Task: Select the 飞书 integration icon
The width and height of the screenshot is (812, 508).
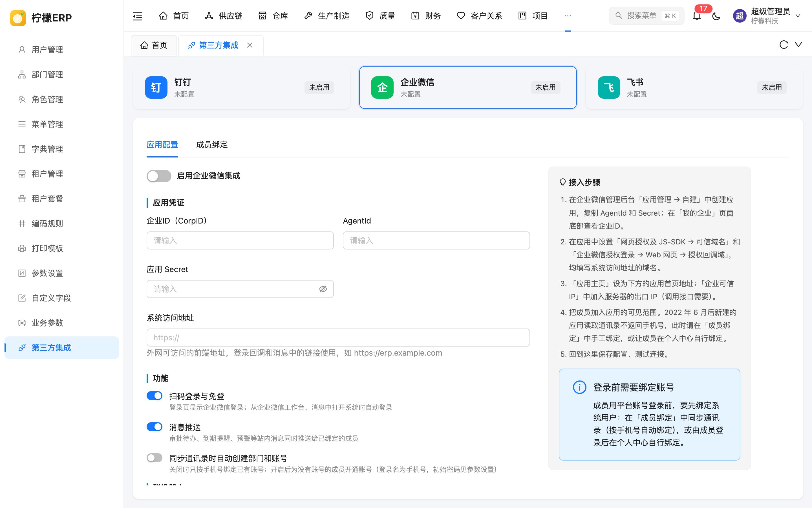Action: point(609,87)
